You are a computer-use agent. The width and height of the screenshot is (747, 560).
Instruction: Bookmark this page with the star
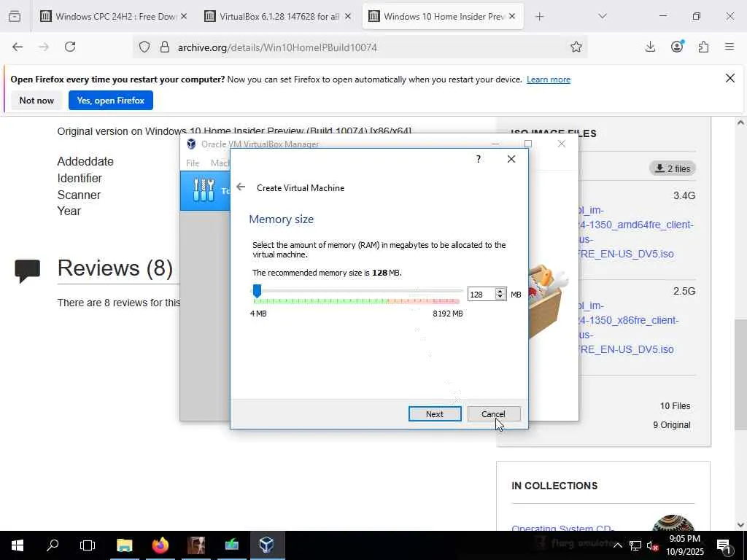tap(576, 47)
